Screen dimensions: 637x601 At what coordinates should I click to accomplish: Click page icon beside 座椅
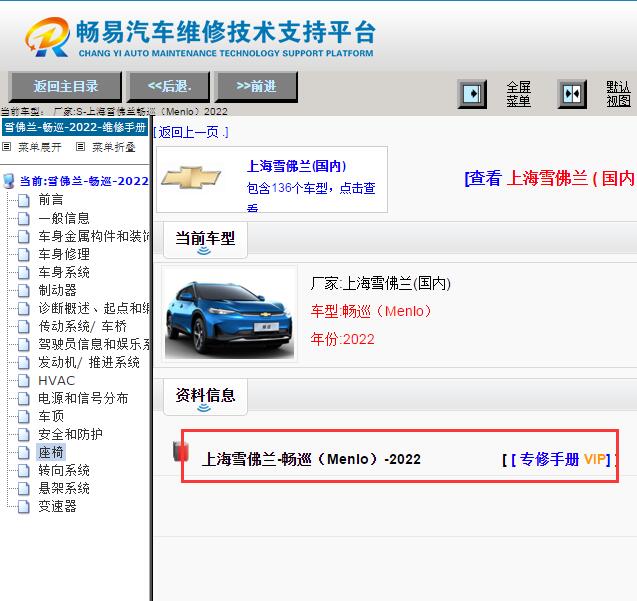click(24, 452)
